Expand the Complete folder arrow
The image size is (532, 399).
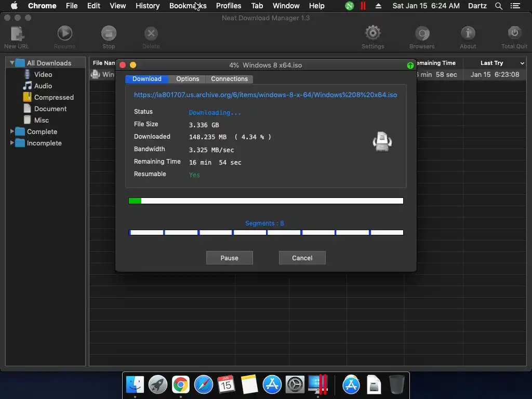click(12, 131)
